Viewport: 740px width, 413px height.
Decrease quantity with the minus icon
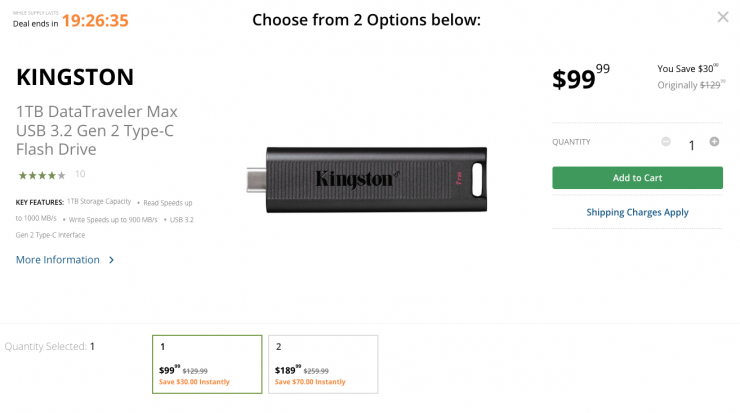666,142
